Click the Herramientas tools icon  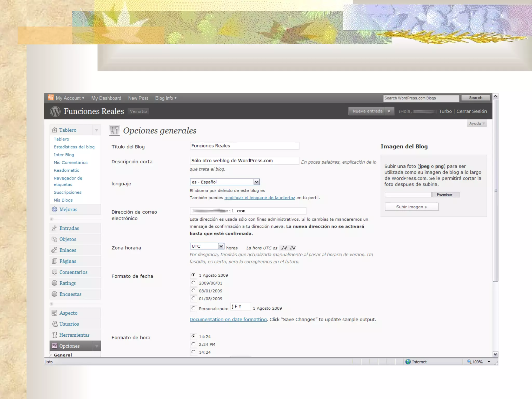(55, 335)
